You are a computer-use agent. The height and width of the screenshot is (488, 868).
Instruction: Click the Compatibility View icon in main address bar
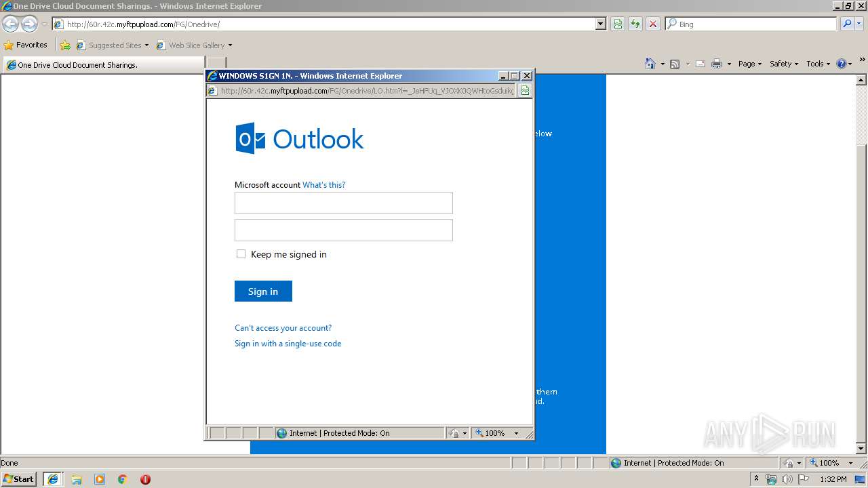click(x=618, y=24)
